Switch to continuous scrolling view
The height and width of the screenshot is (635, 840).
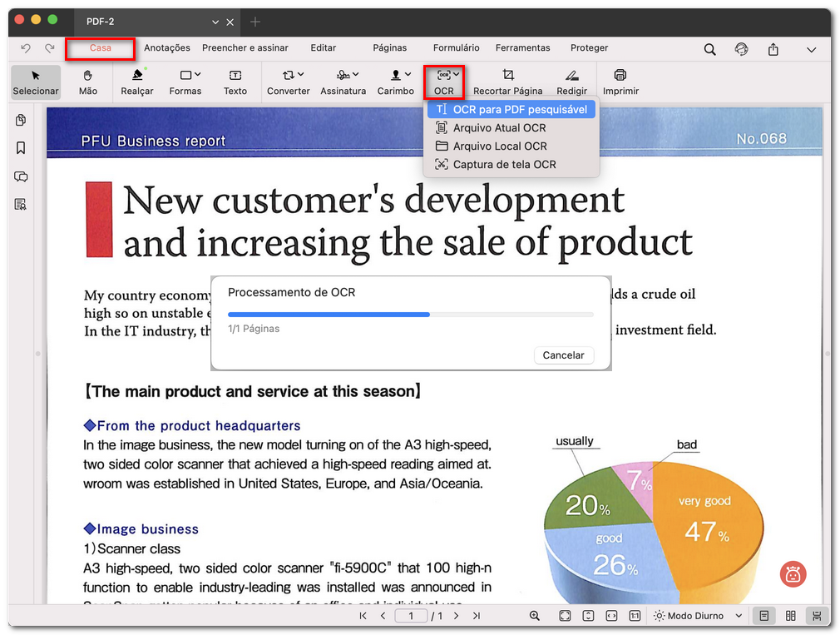pyautogui.click(x=815, y=616)
